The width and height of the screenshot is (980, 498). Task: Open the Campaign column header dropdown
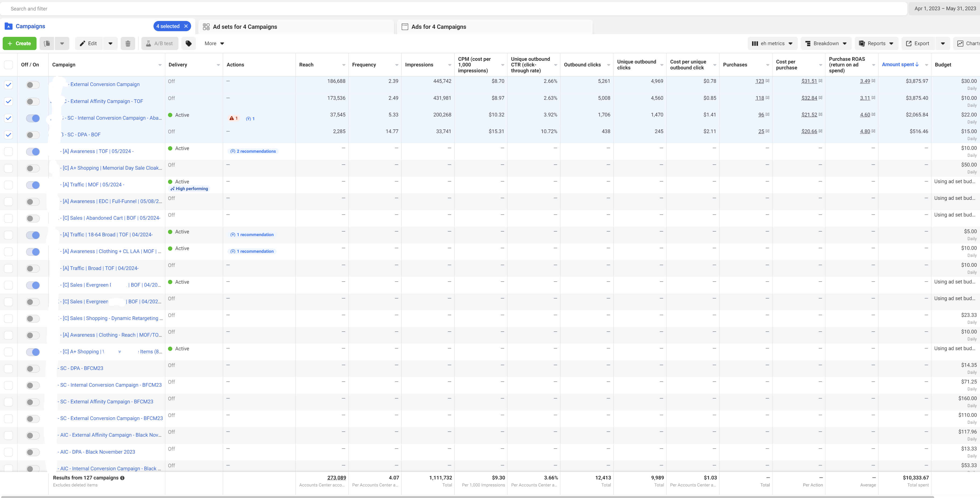tap(160, 65)
